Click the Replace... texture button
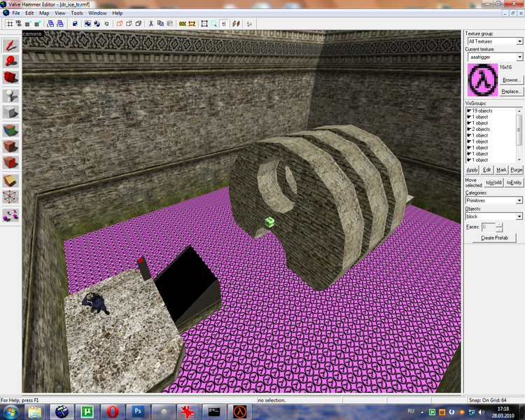525x420 pixels. click(x=512, y=92)
